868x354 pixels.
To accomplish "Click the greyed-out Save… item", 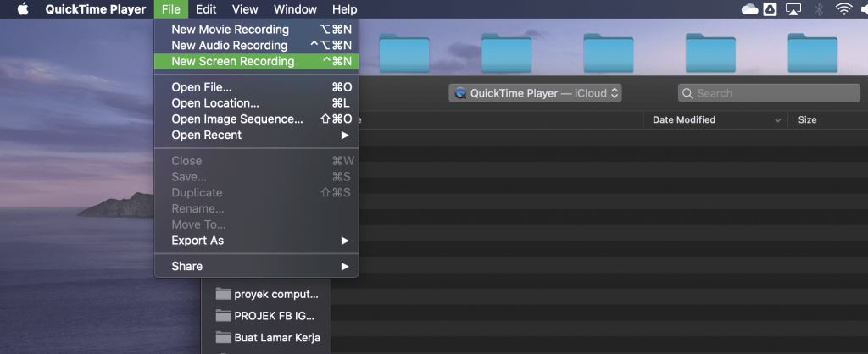I will pyautogui.click(x=256, y=177).
